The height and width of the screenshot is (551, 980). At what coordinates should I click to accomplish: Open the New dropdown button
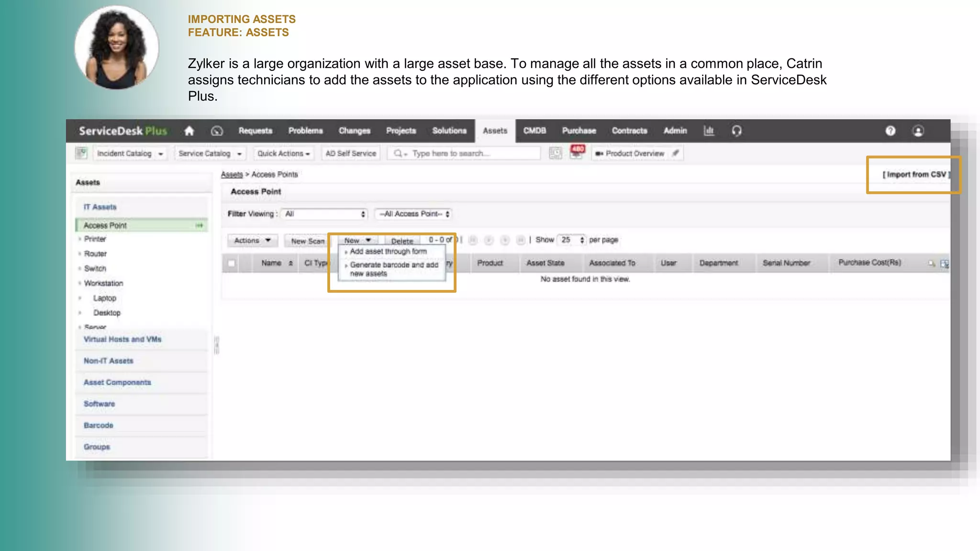point(357,240)
